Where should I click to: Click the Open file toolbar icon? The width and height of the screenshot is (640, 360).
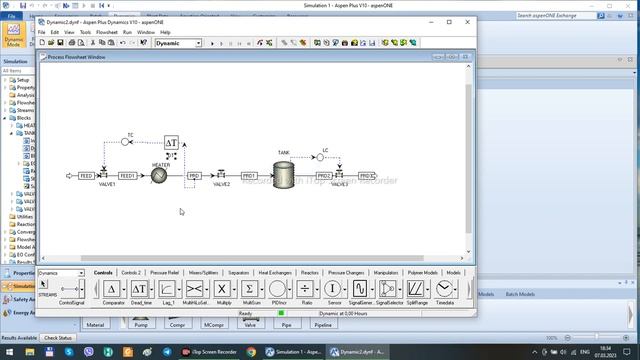coord(51,42)
